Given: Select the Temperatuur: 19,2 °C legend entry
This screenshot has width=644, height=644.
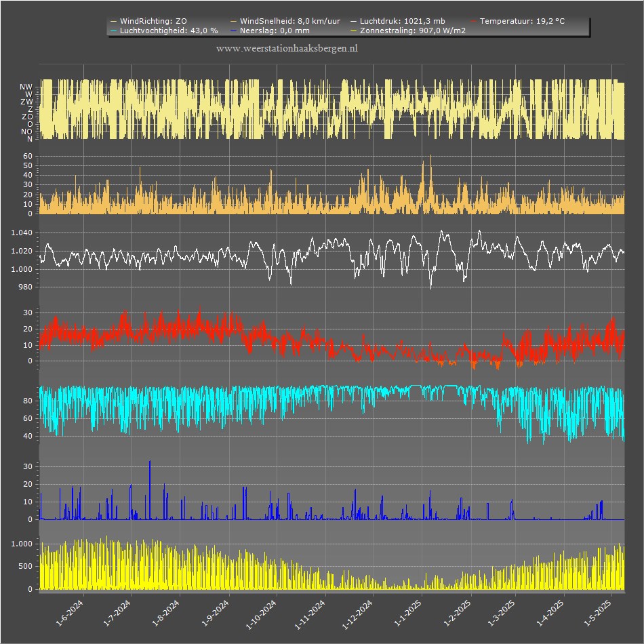Looking at the screenshot, I should (518, 21).
